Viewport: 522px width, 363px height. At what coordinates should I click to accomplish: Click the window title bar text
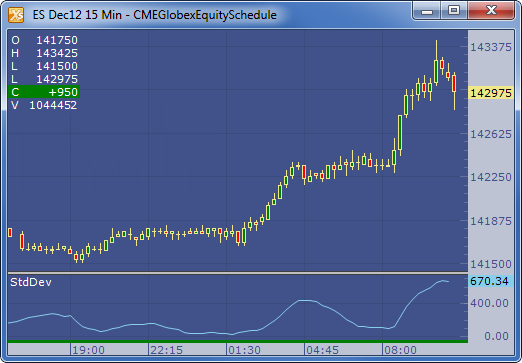coord(155,15)
